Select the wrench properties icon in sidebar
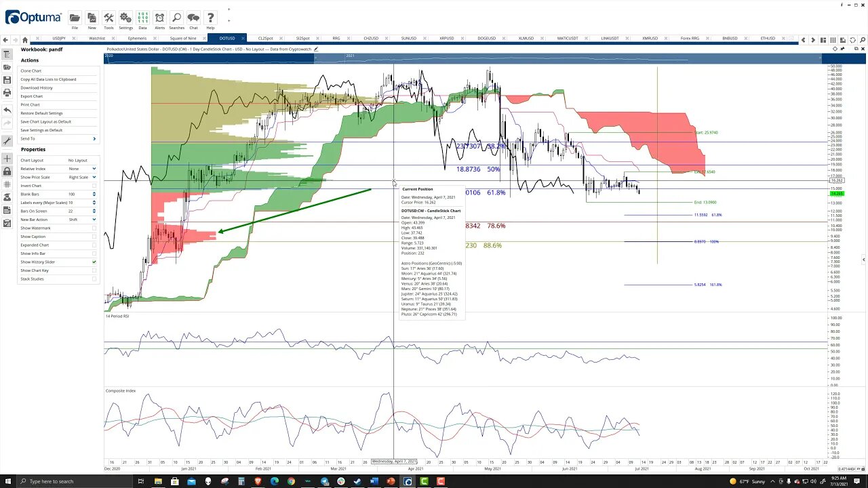 coord(7,141)
